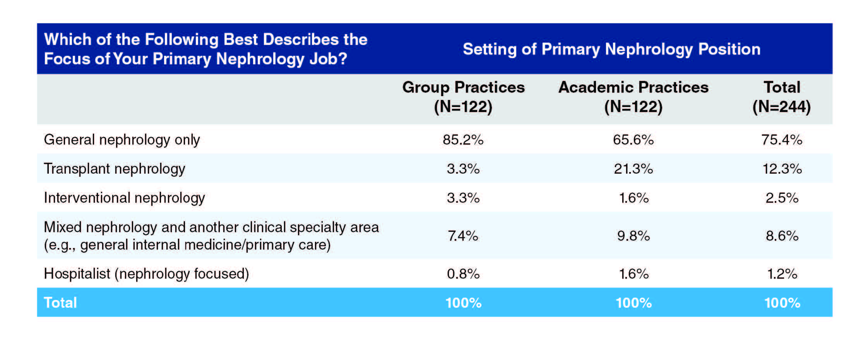This screenshot has height=348, width=868.
Task: Select the 7.4% cell value
Action: (463, 236)
